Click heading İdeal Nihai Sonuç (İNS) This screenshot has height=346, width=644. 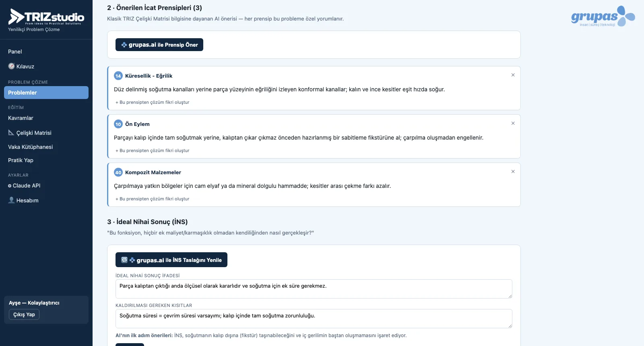pyautogui.click(x=147, y=222)
